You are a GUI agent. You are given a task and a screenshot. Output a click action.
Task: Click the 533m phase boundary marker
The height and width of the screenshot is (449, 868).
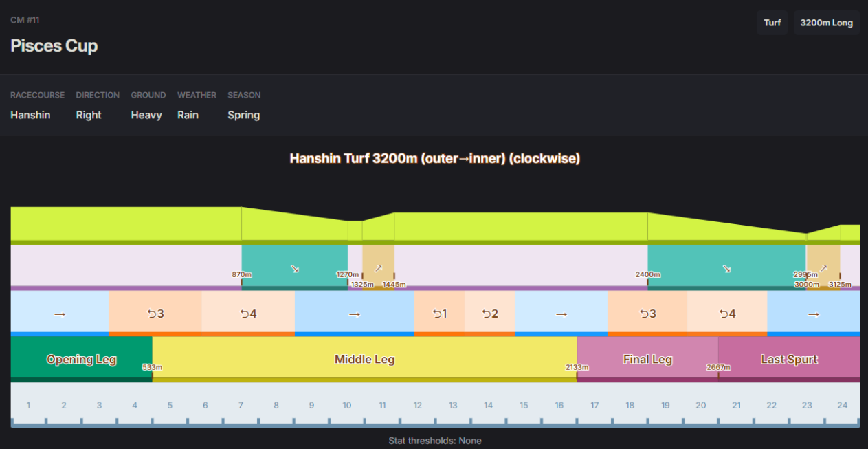point(152,367)
